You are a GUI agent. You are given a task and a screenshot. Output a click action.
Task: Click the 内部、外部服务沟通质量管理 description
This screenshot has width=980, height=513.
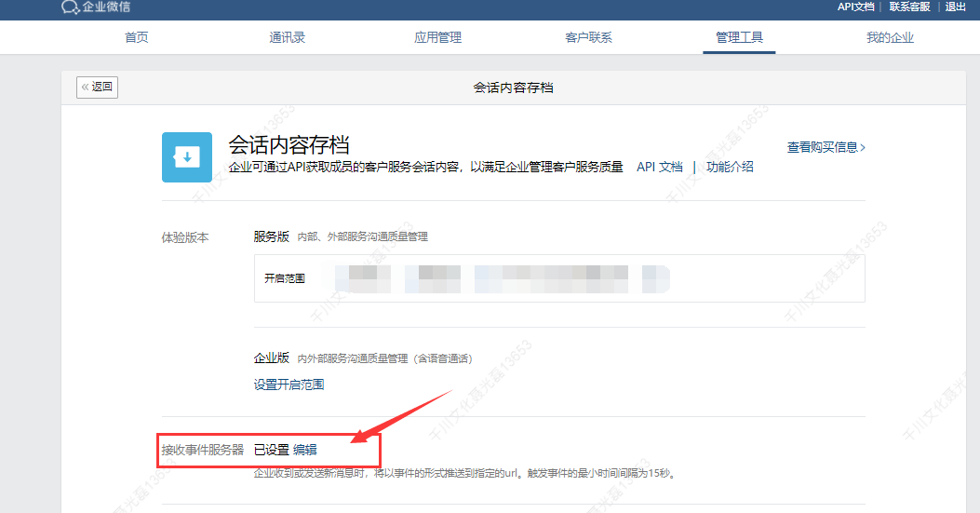coord(363,237)
